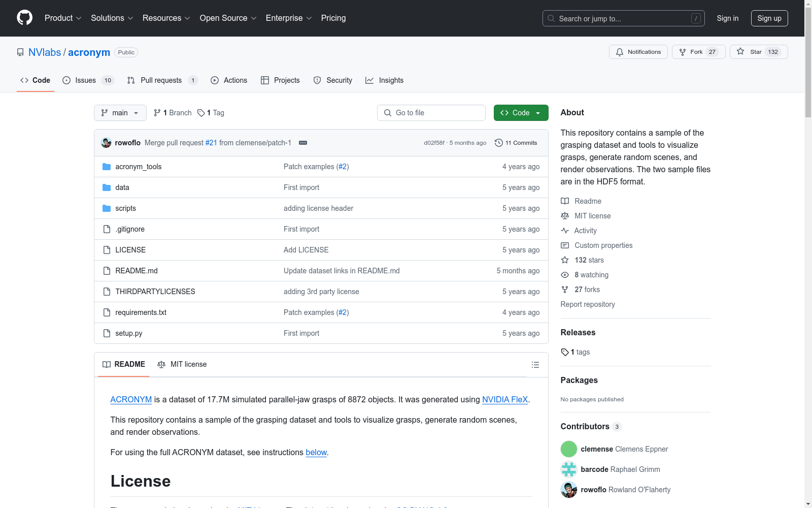
Task: Fork the repository with Fork button
Action: click(699, 52)
